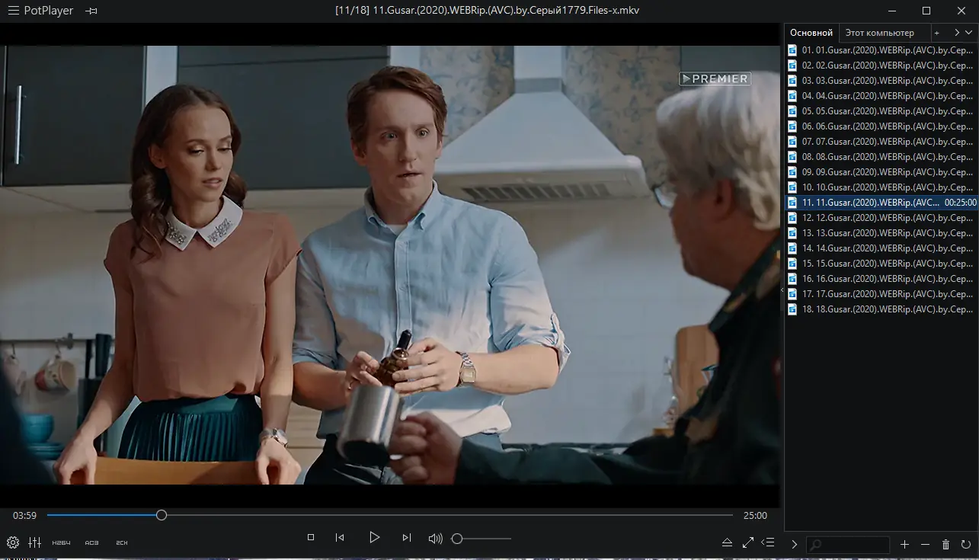Click the arrow beside the playlist search box
Screen dimensions: 979x560
tap(795, 544)
